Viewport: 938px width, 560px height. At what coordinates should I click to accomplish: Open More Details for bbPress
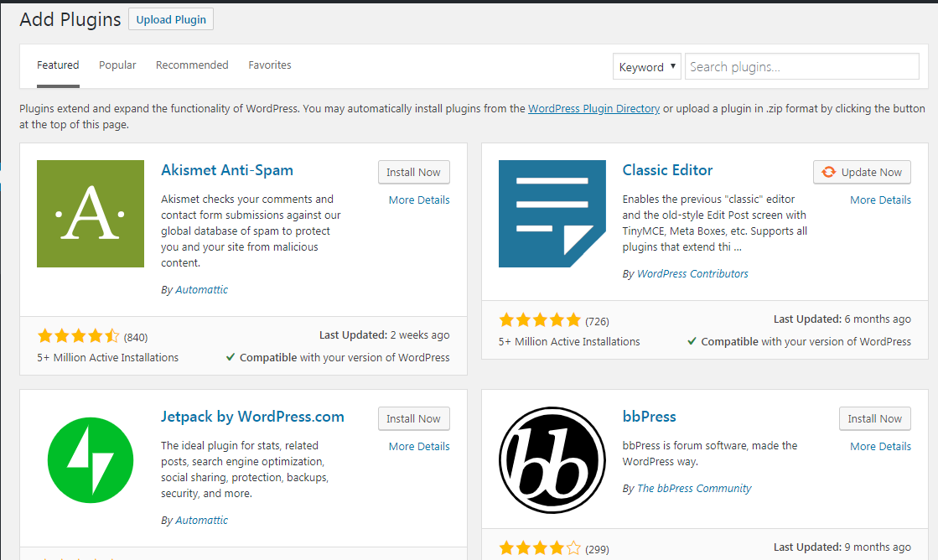pyautogui.click(x=880, y=446)
